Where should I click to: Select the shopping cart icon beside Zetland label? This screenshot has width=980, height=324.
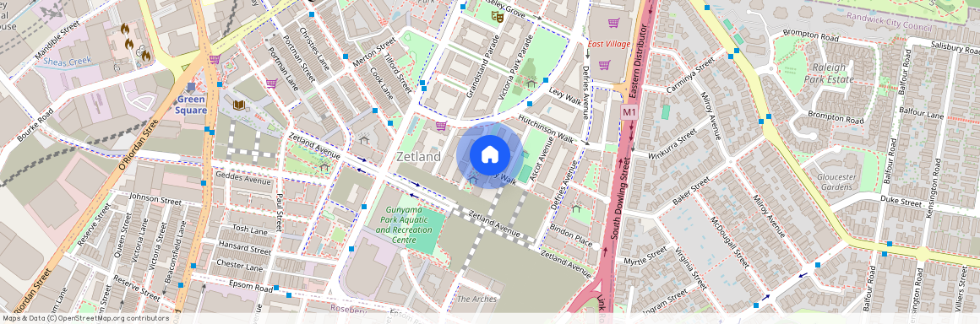441,126
